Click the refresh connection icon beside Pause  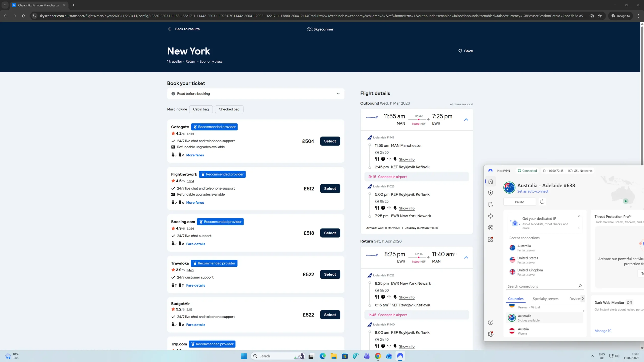542,202
